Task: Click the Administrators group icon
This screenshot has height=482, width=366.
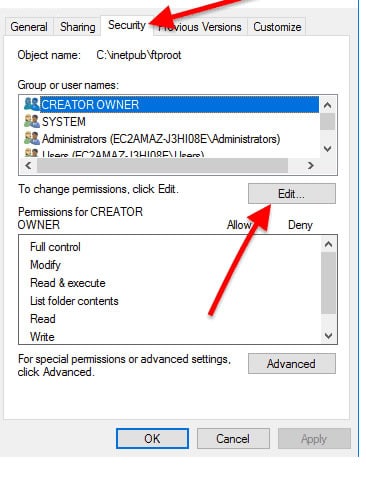Action: (32, 138)
